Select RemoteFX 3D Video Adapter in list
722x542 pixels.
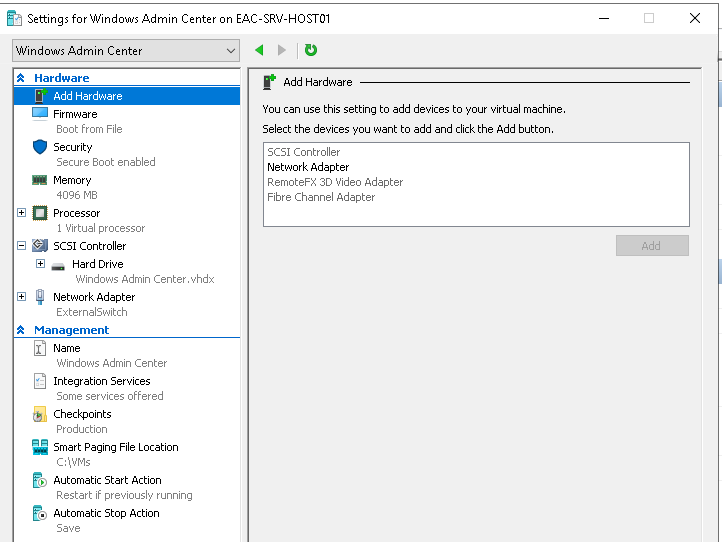[x=335, y=182]
